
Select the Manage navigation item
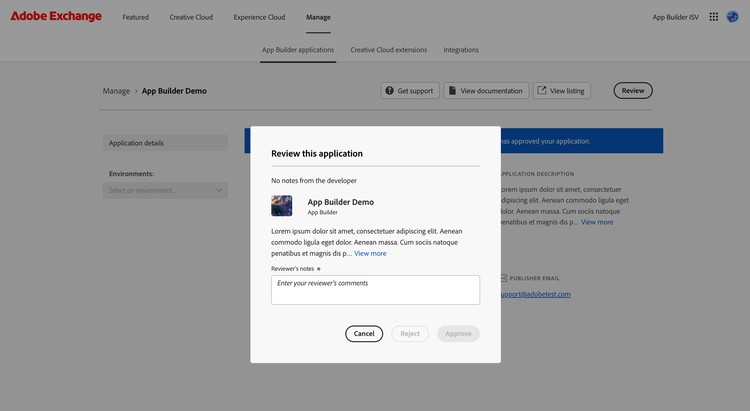(x=318, y=17)
